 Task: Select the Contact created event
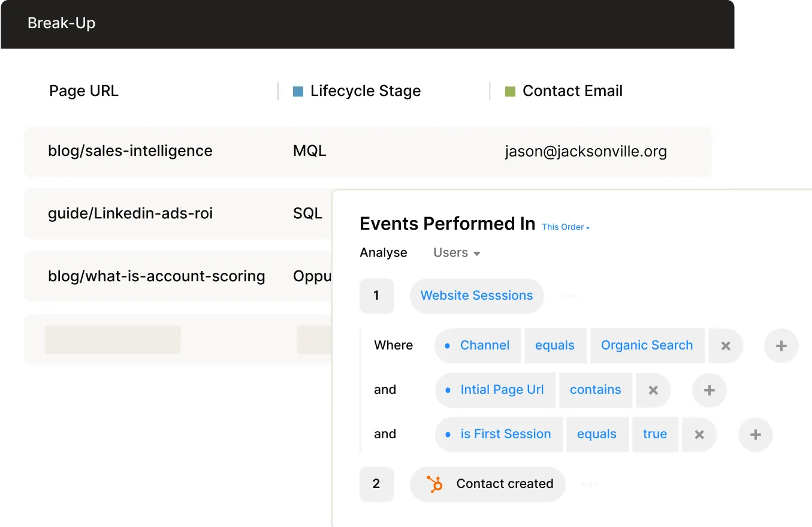(505, 484)
